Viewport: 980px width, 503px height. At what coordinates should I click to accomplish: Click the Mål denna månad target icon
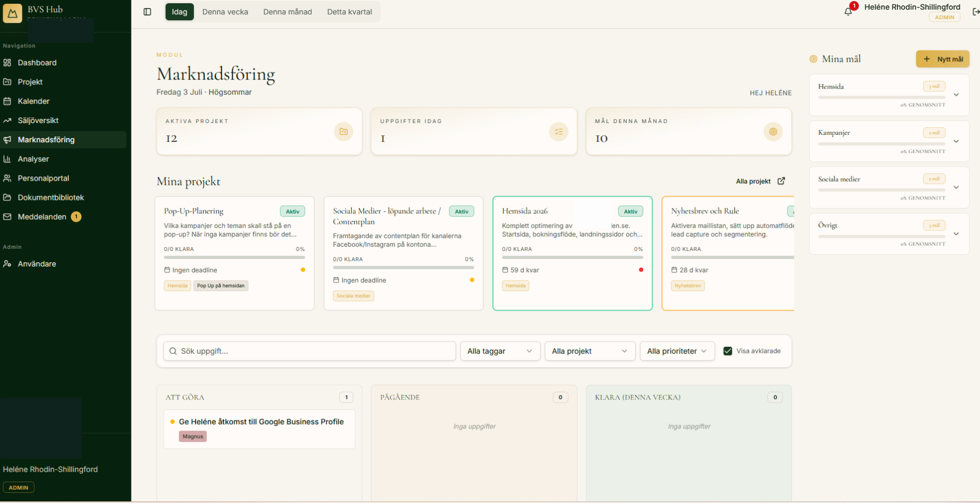pos(773,132)
